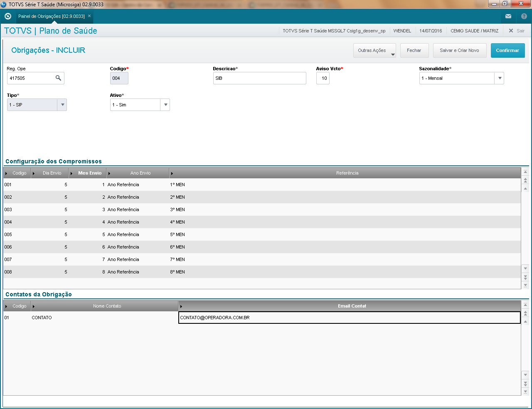
Task: Click the Email Contat column header
Action: click(350, 306)
